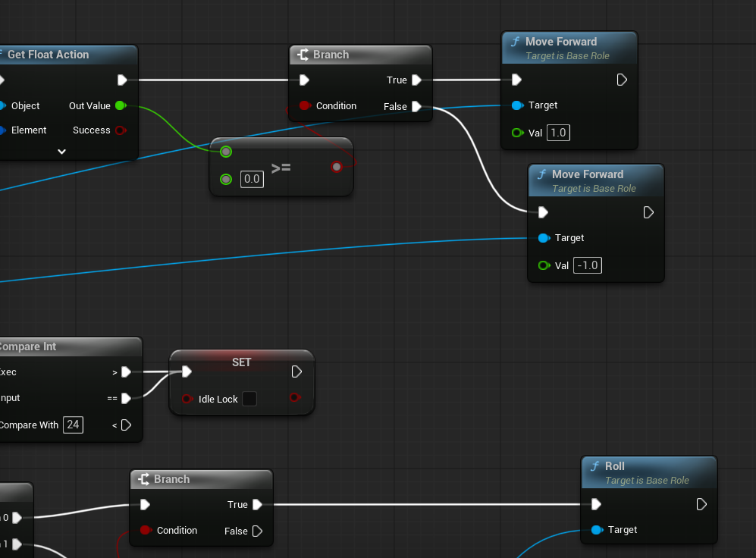756x558 pixels.
Task: Click >= node lower green input pin
Action: point(226,179)
